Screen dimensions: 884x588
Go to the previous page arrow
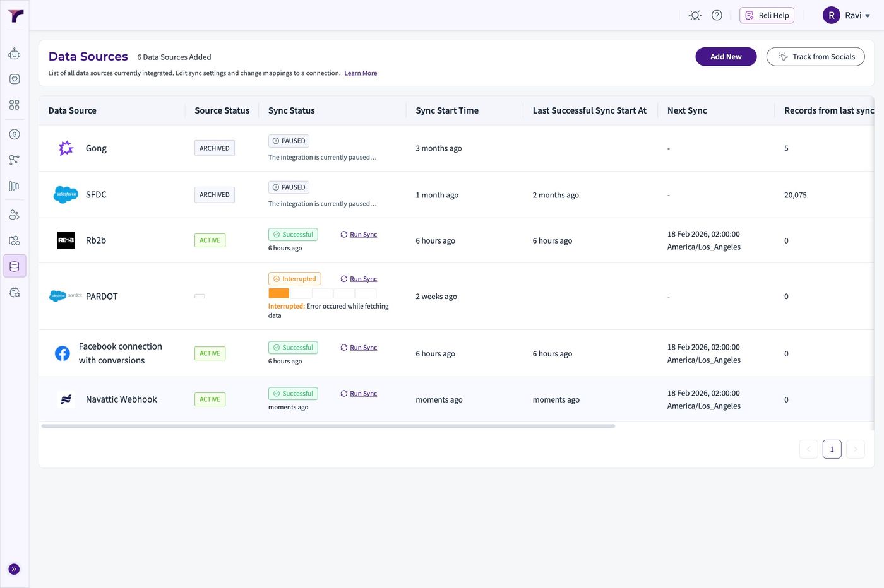(808, 449)
